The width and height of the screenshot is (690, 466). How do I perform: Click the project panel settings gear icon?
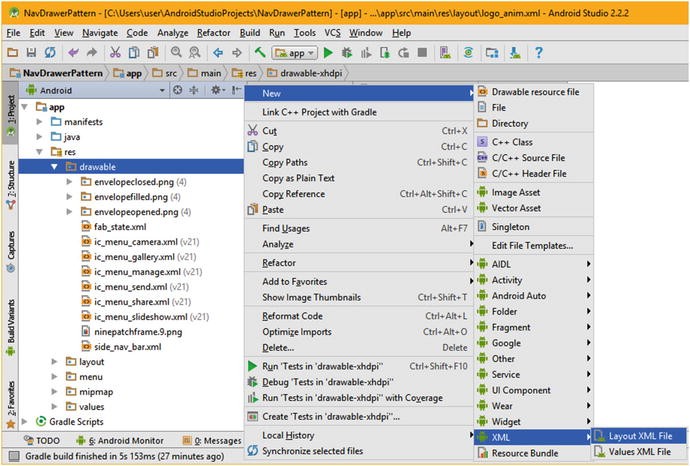click(216, 90)
